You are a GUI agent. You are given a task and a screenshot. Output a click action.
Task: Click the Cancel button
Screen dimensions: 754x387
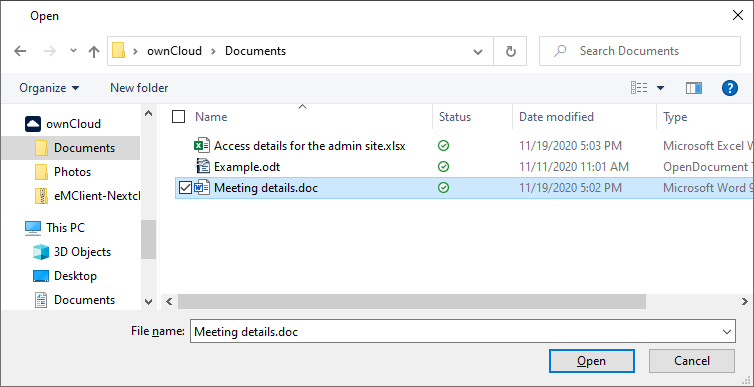(x=691, y=361)
